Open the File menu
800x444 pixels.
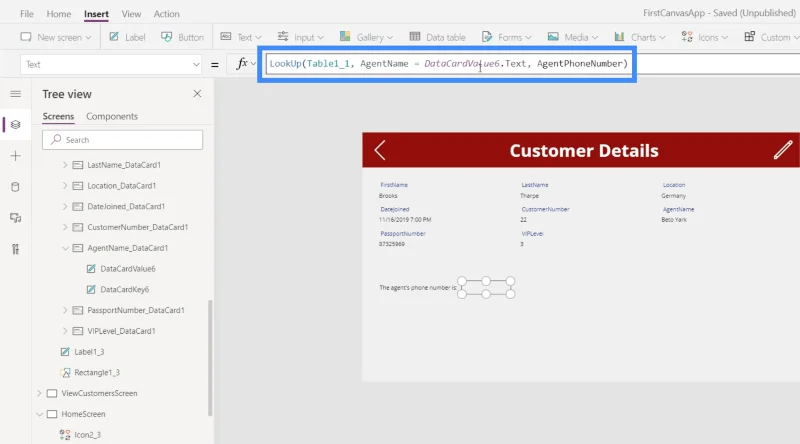pos(27,14)
